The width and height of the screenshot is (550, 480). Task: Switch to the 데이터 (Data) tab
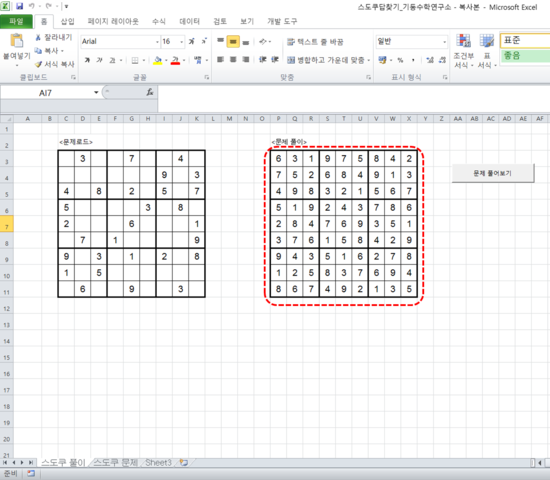tap(189, 21)
